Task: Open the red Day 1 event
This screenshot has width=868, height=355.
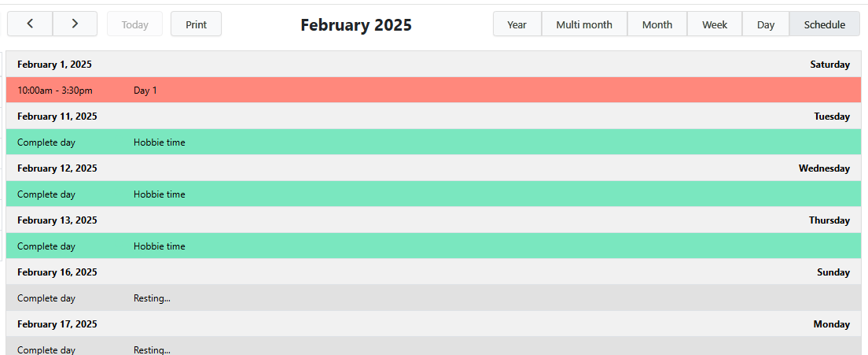Action: tap(145, 91)
